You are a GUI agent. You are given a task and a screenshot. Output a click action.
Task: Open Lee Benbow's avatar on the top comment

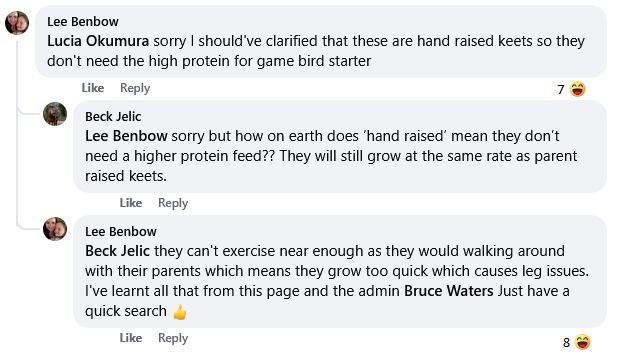[17, 23]
